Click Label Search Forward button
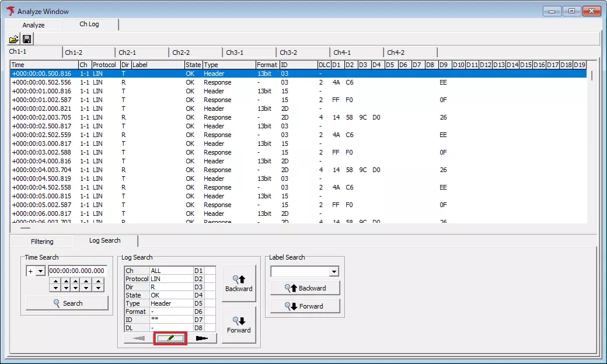This screenshot has width=607, height=364. [305, 306]
